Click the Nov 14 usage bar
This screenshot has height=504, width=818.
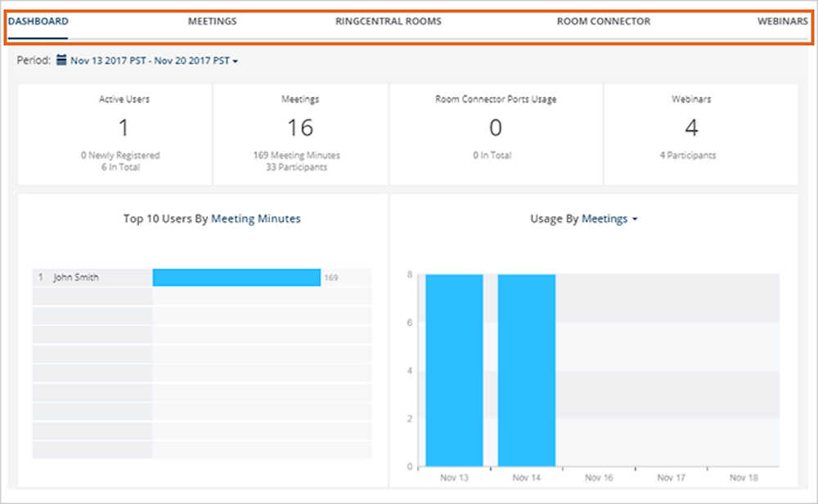coord(526,370)
